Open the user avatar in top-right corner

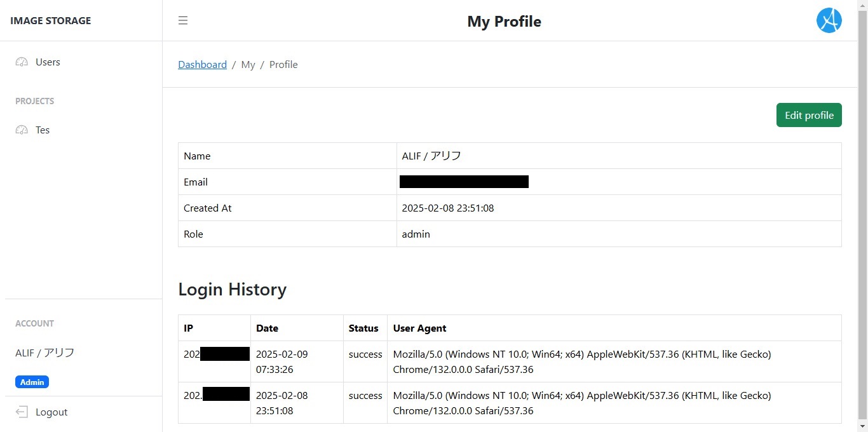click(829, 21)
